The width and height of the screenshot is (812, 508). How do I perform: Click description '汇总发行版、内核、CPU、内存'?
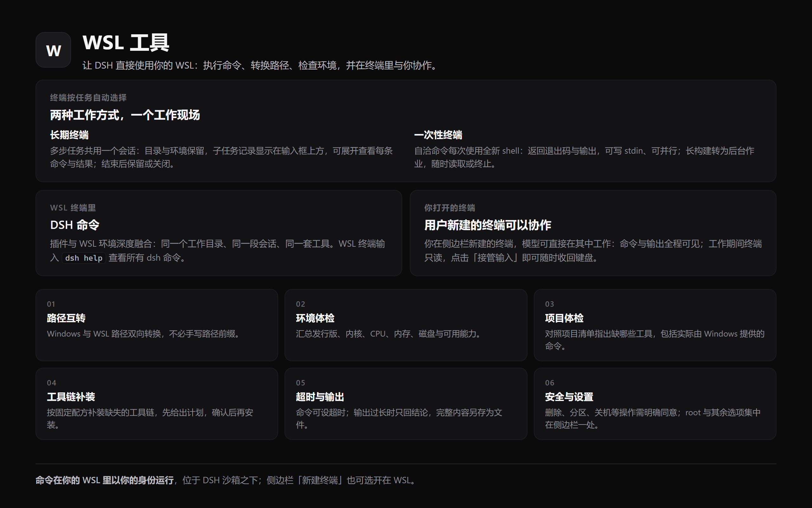[390, 334]
